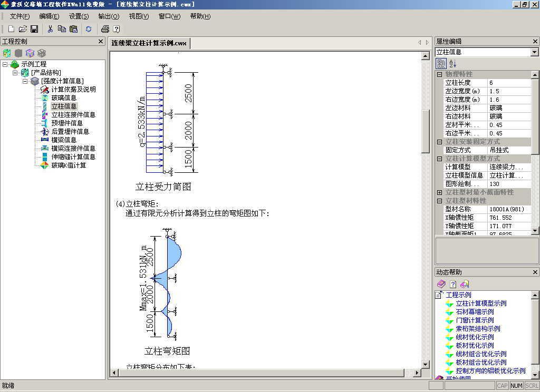Click first icon in 工程控制 panel toolbar
The image size is (540, 392).
click(7, 53)
